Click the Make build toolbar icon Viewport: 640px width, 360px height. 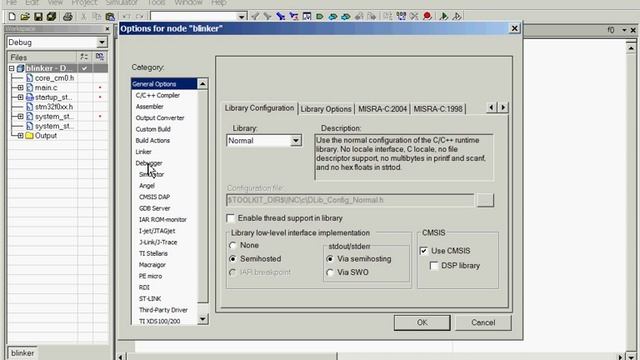click(401, 16)
